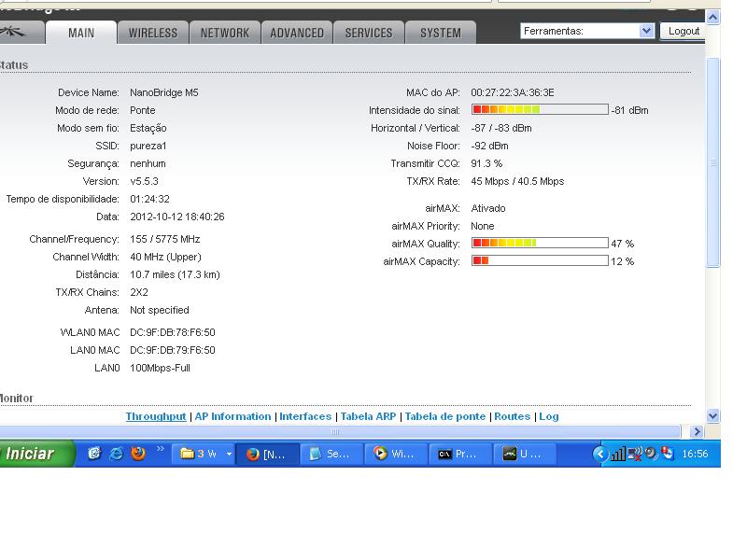The image size is (747, 560).
Task: Open the Tabela ARP link
Action: [x=368, y=416]
